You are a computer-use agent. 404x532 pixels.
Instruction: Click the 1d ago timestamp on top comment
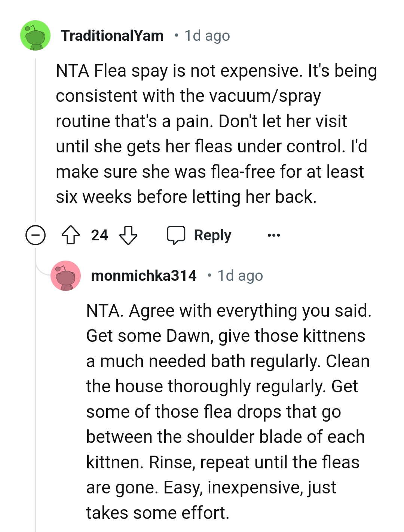click(206, 36)
